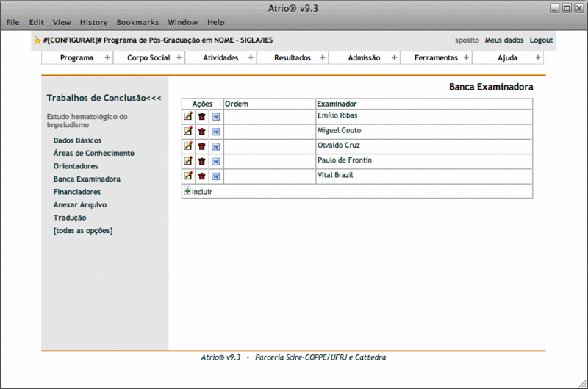This screenshot has width=588, height=389.
Task: Open the Word document icon for Osvaldo Cruz
Action: [x=216, y=146]
